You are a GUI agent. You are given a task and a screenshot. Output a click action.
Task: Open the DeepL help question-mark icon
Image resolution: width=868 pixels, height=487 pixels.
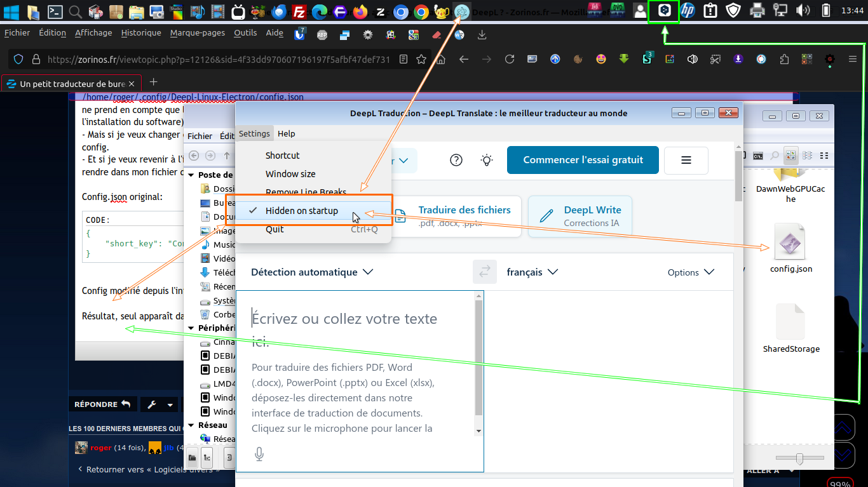tap(456, 160)
